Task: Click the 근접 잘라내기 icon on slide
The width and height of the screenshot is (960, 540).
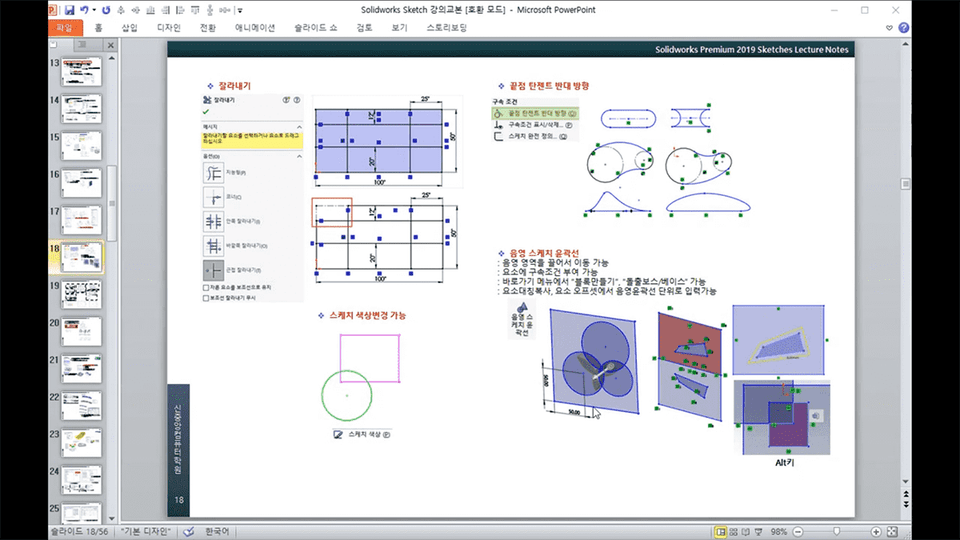Action: coord(213,270)
